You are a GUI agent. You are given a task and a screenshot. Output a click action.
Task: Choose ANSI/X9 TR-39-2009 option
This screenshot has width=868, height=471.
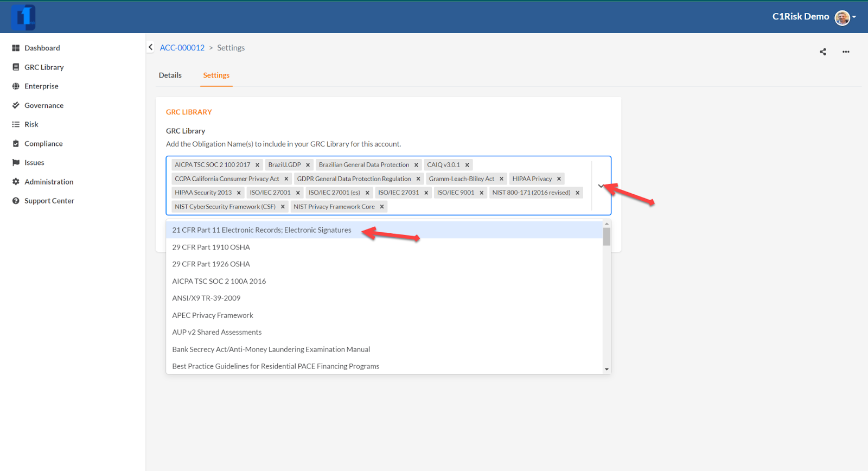pyautogui.click(x=384, y=298)
